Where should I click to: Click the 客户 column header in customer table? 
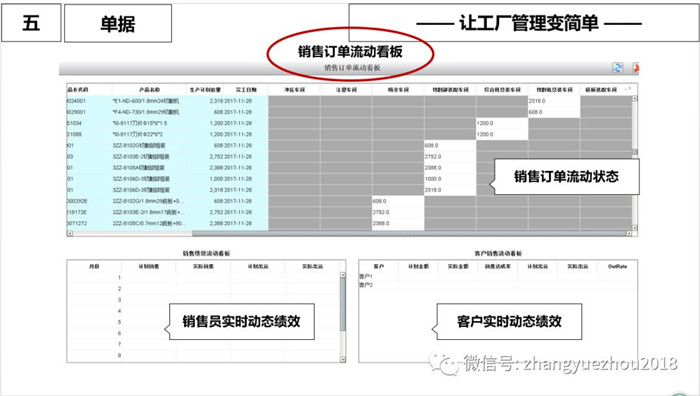click(x=379, y=266)
